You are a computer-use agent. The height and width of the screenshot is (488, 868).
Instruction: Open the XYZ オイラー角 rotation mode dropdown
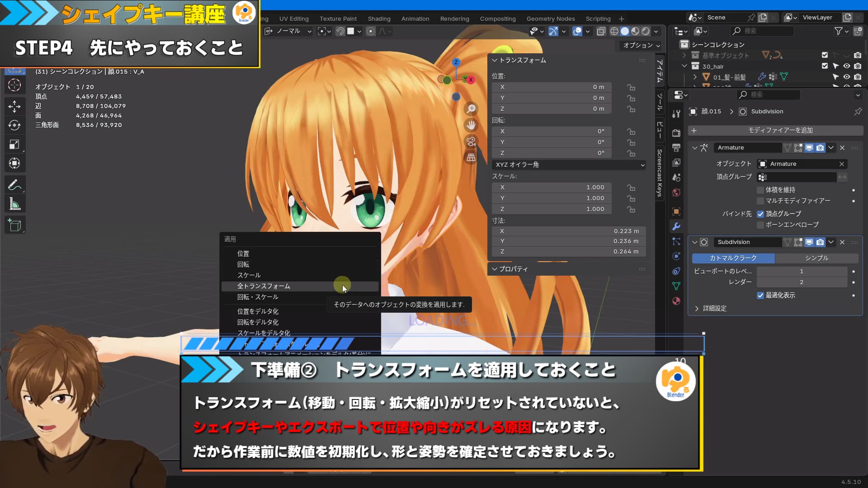569,165
